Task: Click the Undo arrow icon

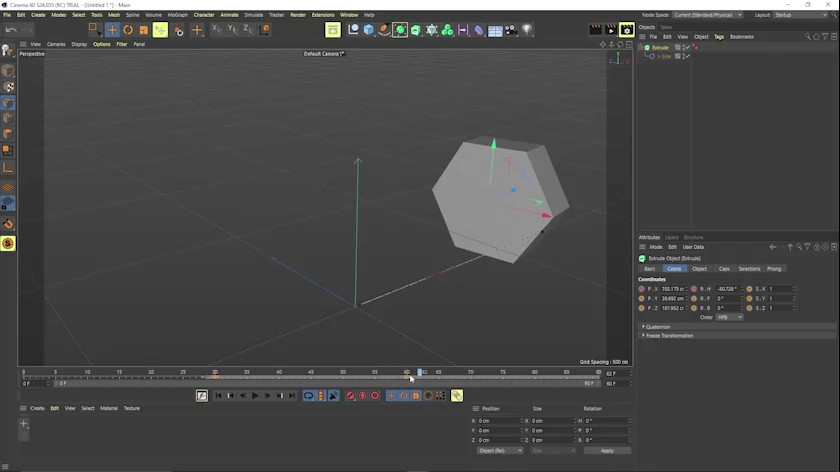Action: click(x=10, y=30)
